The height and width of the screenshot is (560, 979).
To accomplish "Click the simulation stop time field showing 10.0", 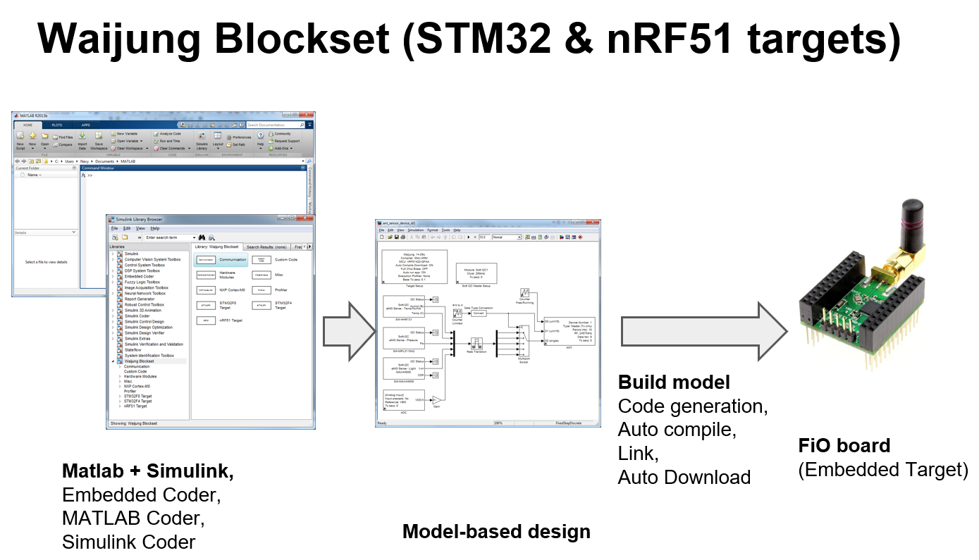I will point(485,237).
